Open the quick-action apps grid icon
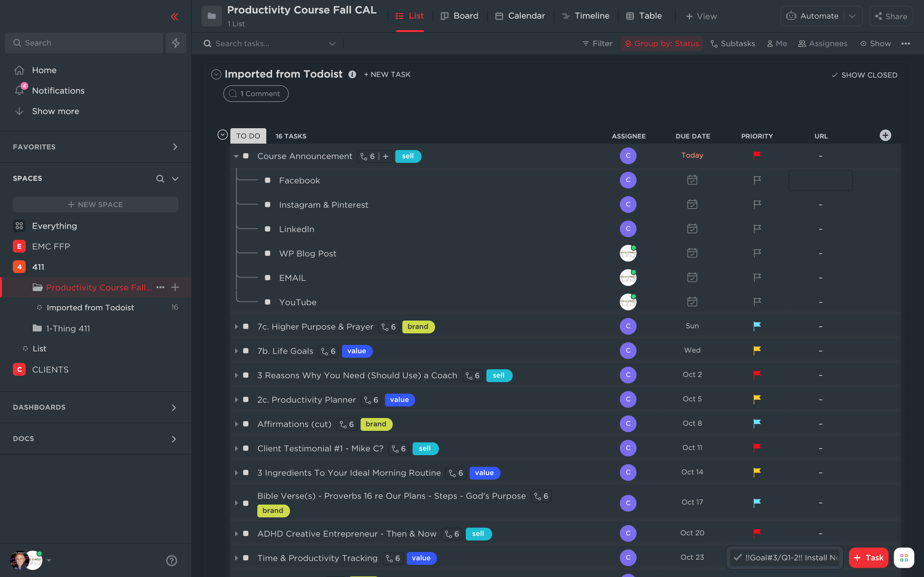Screen dimensions: 924x577 pyautogui.click(x=904, y=557)
